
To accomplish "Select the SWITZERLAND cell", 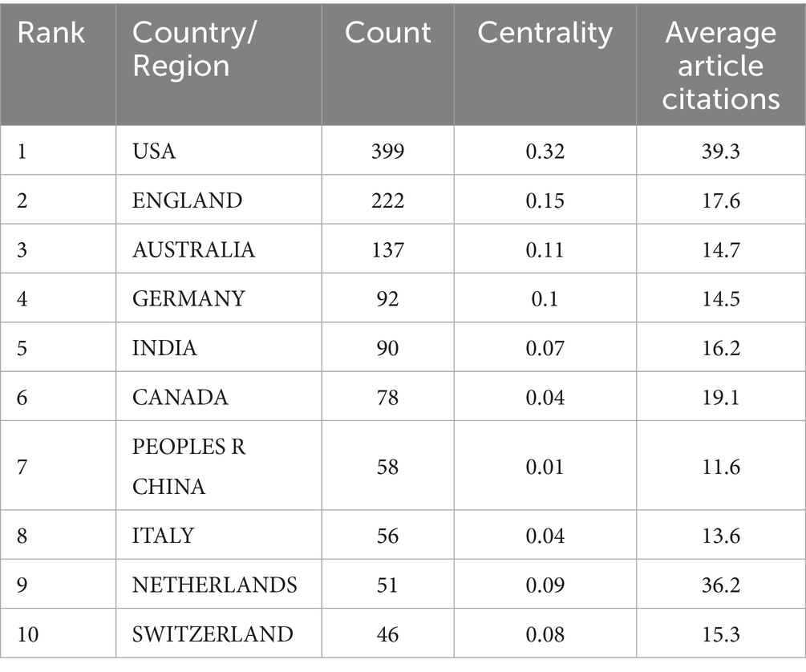I will coord(213,634).
